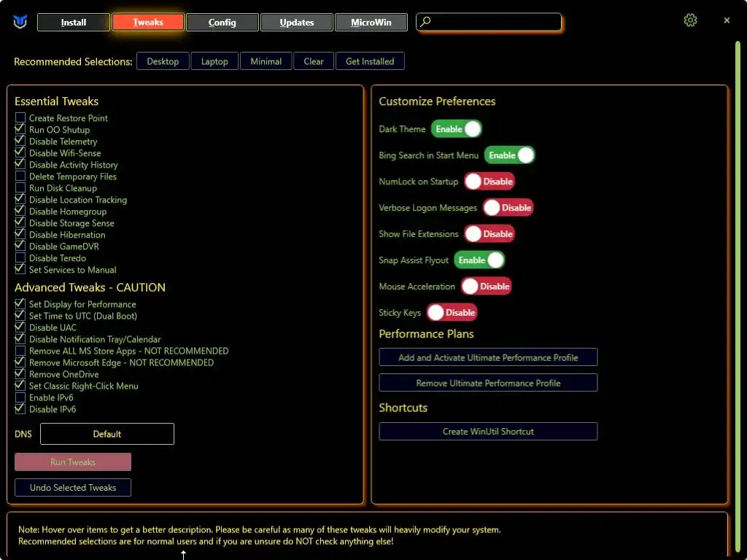Image resolution: width=747 pixels, height=560 pixels.
Task: Toggle Disable Storage Sense checkbox
Action: tap(20, 223)
